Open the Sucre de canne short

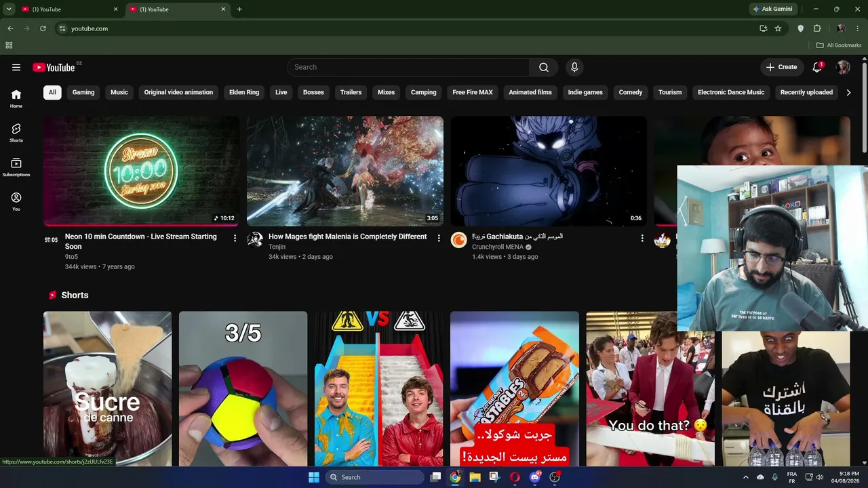pos(108,388)
